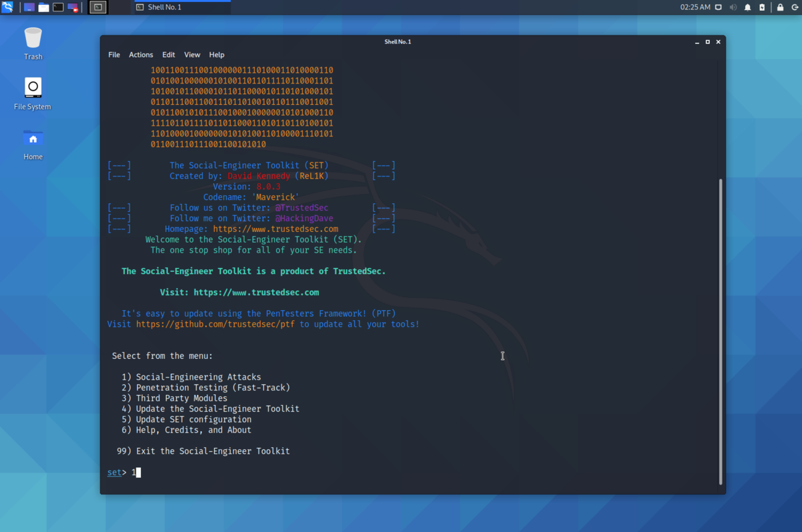Screen dimensions: 802x532
Task: Close the Shell No. 1 window
Action: point(718,41)
